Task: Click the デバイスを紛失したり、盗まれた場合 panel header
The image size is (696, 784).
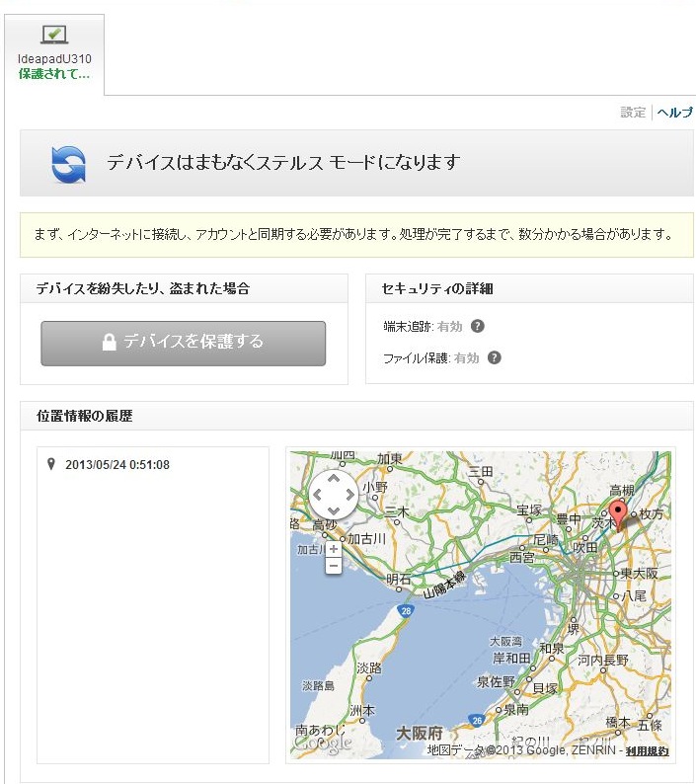Action: click(142, 288)
